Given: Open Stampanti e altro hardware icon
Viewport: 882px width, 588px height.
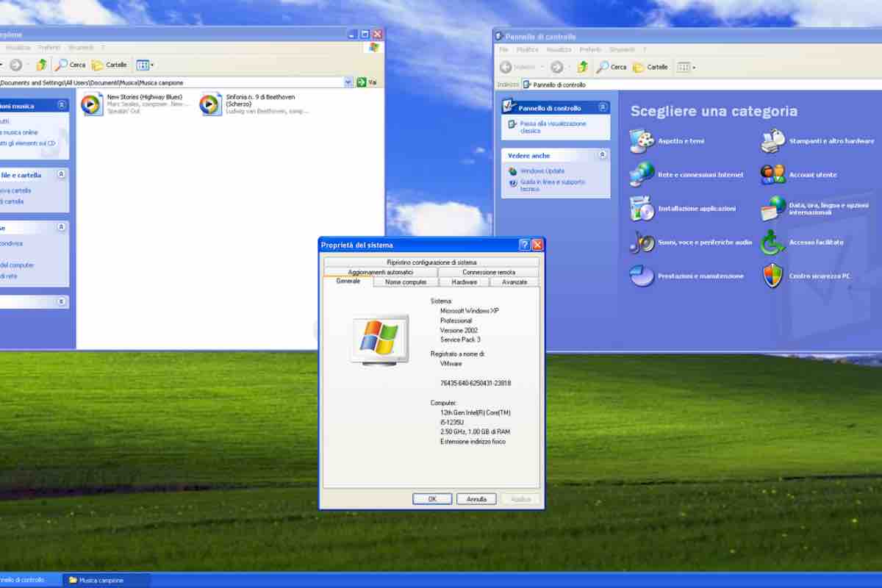Looking at the screenshot, I should [773, 140].
